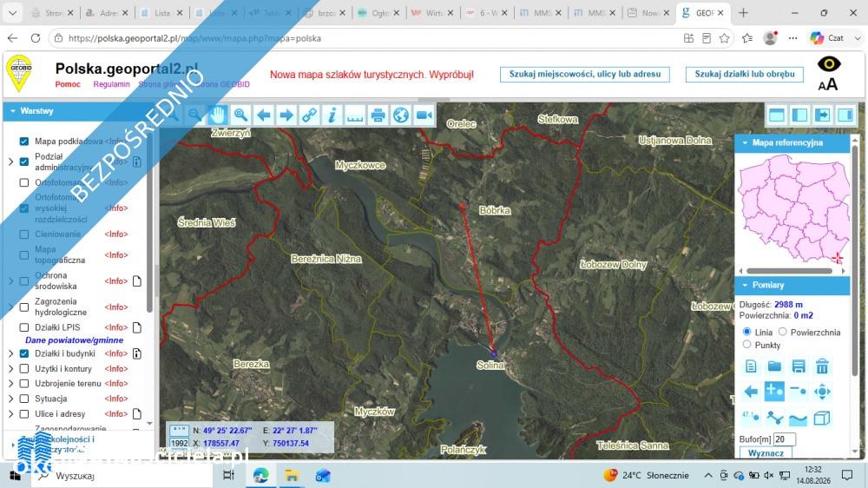The image size is (868, 488).
Task: Enable the Mapa topograficzna layer
Action: pyautogui.click(x=23, y=255)
